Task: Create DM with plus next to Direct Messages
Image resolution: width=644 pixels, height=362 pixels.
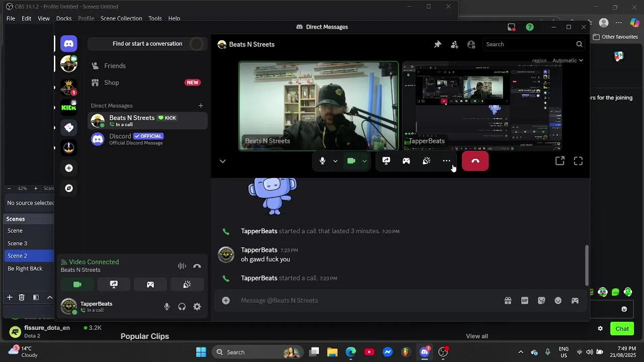Action: (x=201, y=106)
